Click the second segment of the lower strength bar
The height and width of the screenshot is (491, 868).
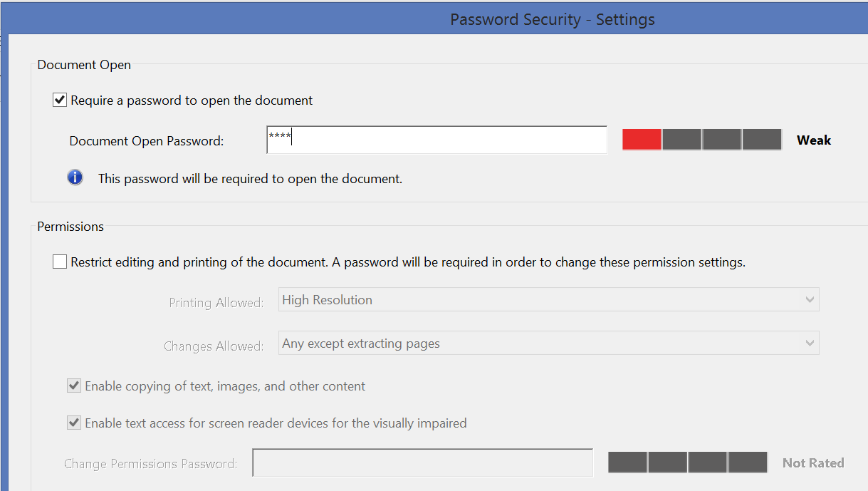667,462
